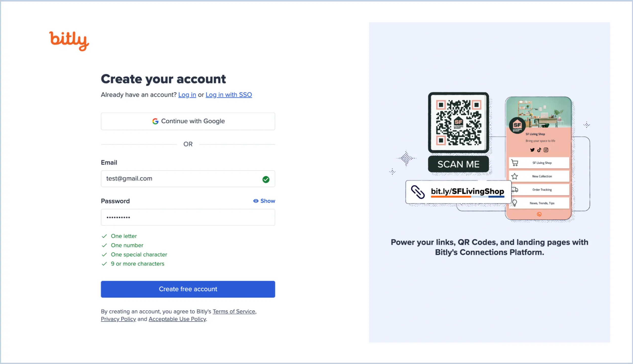Click the lightbulb icon beside News, Trends, Tips
The image size is (633, 364).
click(515, 203)
